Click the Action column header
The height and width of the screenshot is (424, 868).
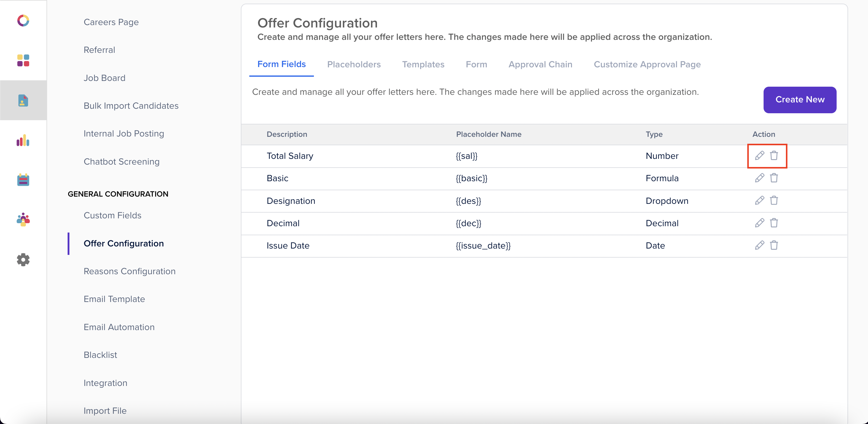click(764, 134)
